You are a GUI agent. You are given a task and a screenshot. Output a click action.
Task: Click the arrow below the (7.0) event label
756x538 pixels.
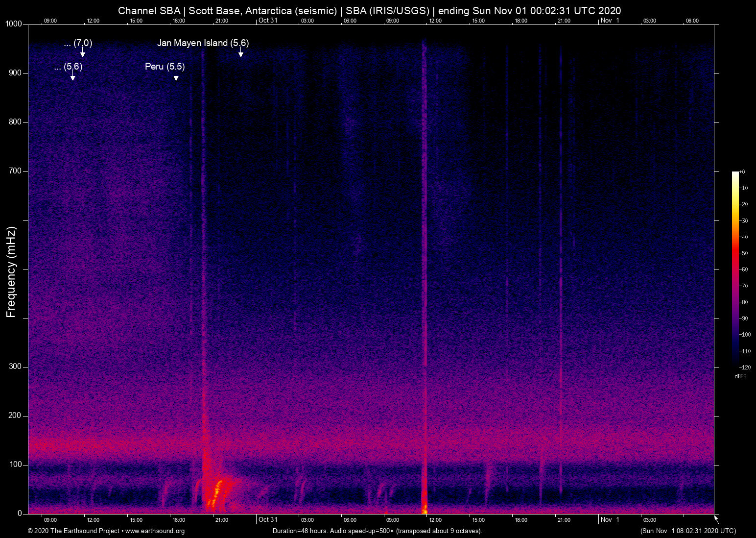(x=82, y=53)
